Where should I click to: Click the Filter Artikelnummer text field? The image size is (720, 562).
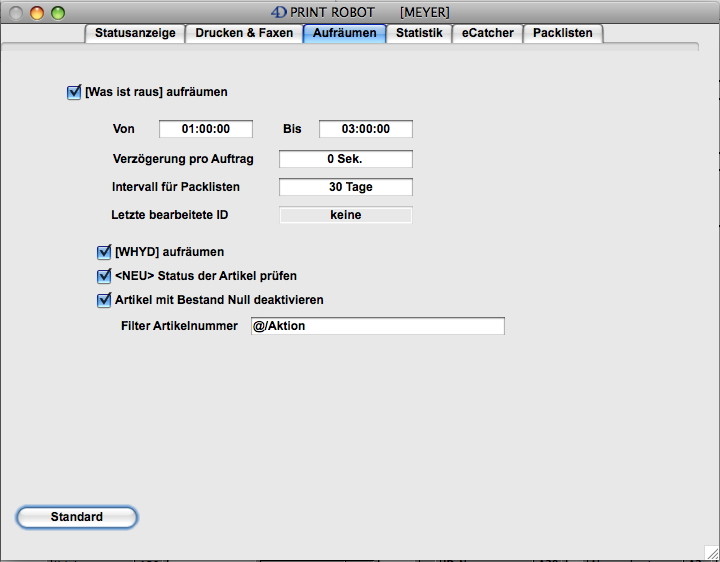coord(376,327)
